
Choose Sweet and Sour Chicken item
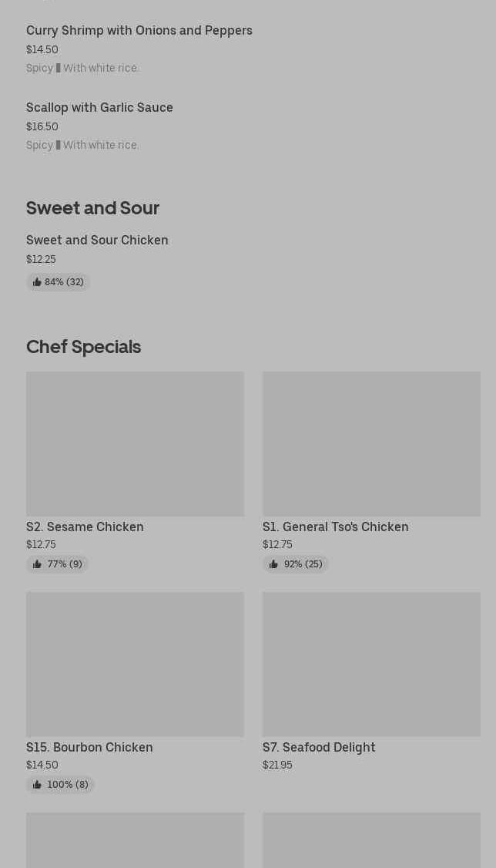97,241
